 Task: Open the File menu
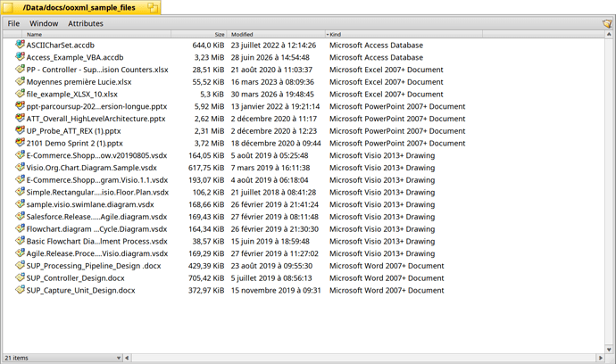point(13,23)
